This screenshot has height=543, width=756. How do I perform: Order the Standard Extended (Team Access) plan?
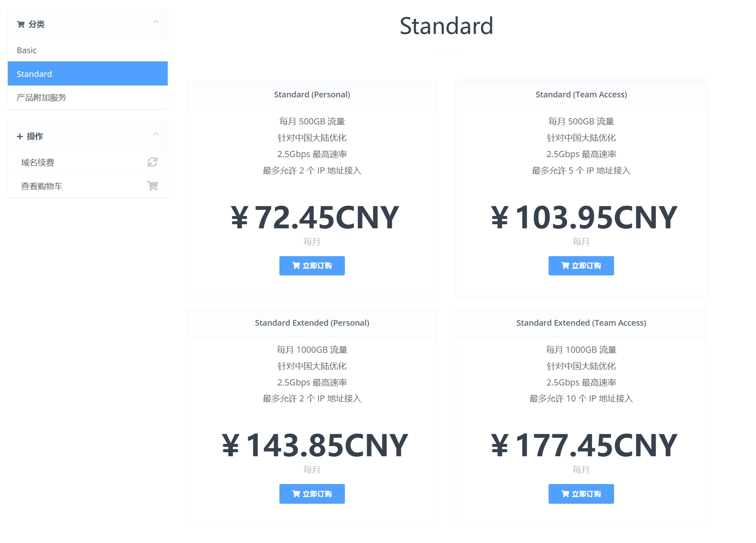click(581, 494)
